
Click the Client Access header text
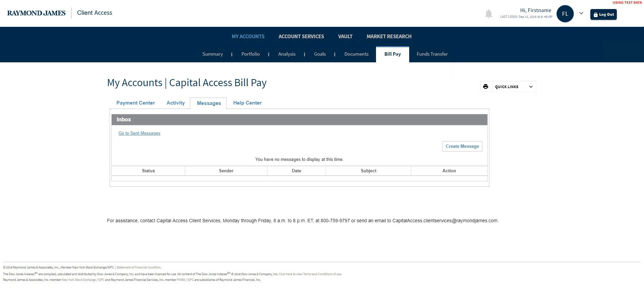click(95, 13)
